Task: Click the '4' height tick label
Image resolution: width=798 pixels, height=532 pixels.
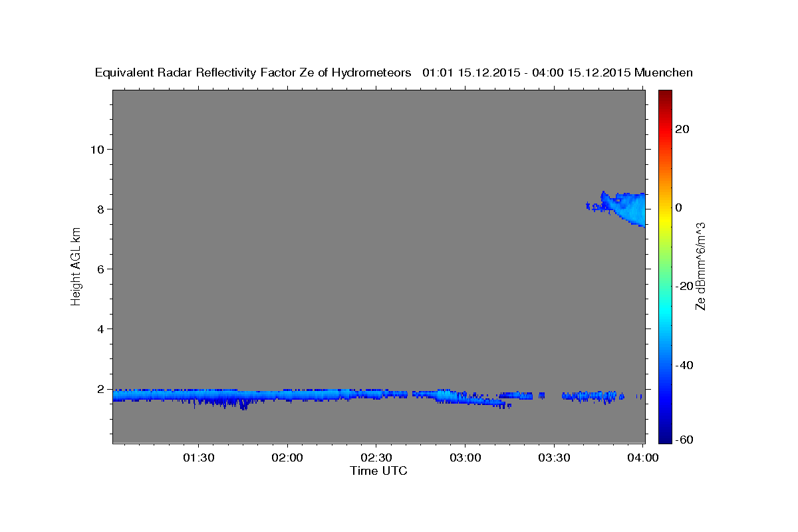Action: pyautogui.click(x=99, y=329)
